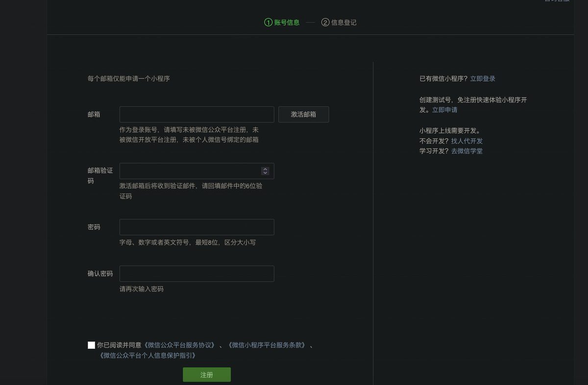
Task: Open the 《微信公众平台个人信息保护指引》 link
Action: coord(147,355)
